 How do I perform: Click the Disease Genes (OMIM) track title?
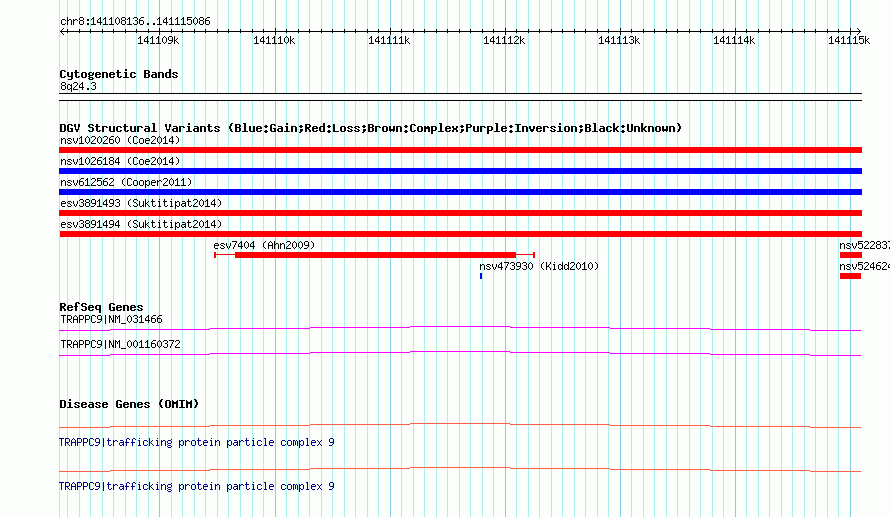coord(129,404)
